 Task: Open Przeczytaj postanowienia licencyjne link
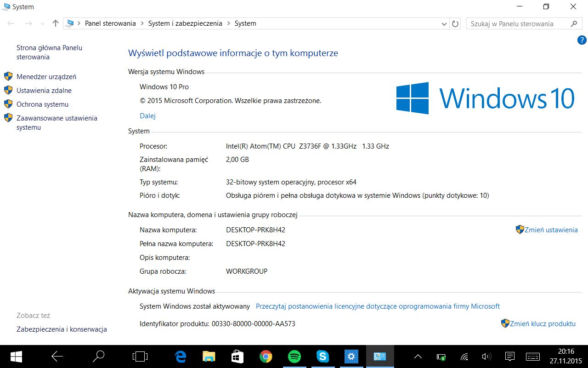378,306
